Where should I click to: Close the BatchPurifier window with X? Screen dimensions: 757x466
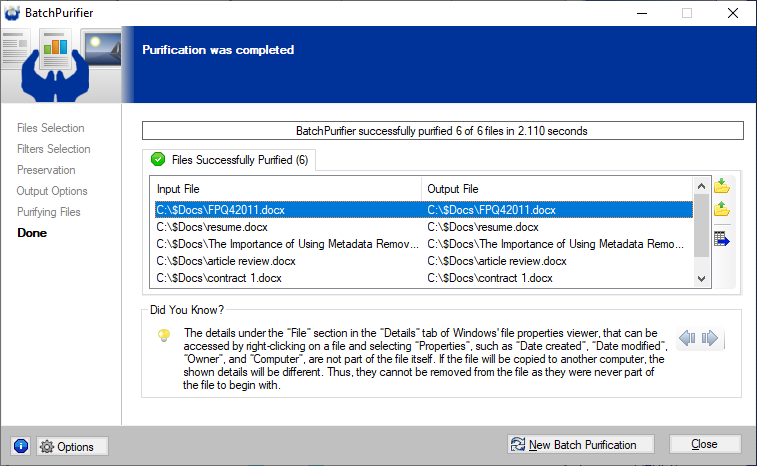point(732,13)
